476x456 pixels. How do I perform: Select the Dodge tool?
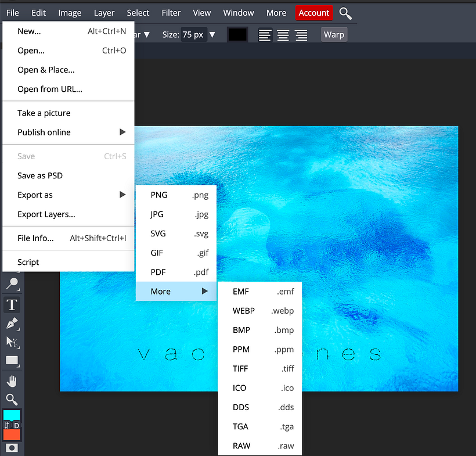point(12,284)
